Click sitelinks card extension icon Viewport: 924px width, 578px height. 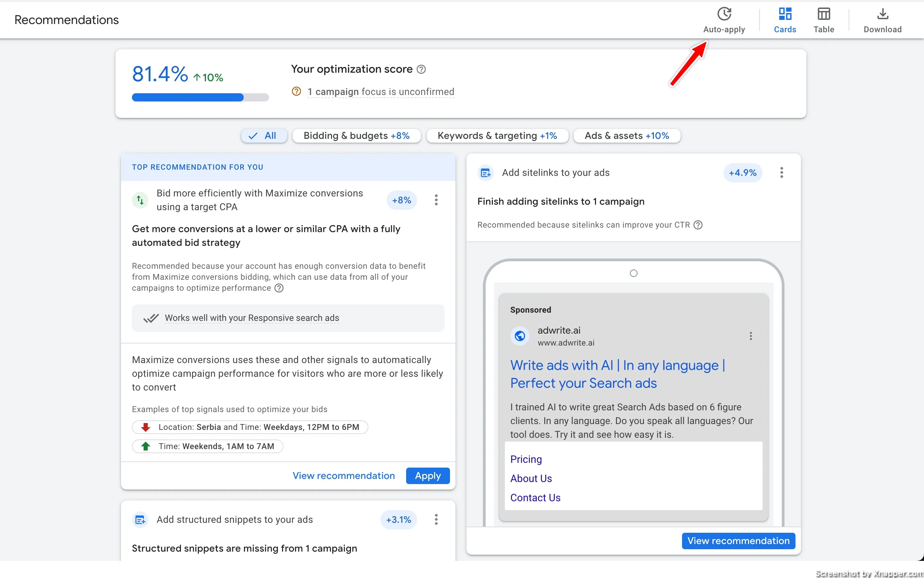coord(485,173)
